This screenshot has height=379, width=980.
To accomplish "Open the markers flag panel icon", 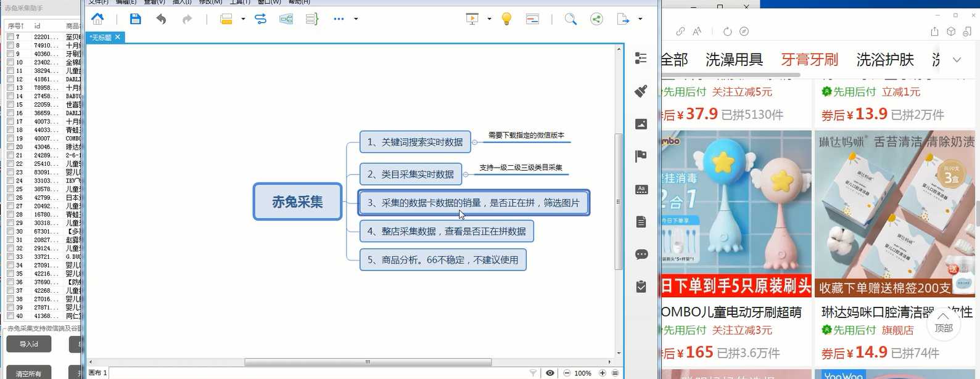I will (x=641, y=157).
